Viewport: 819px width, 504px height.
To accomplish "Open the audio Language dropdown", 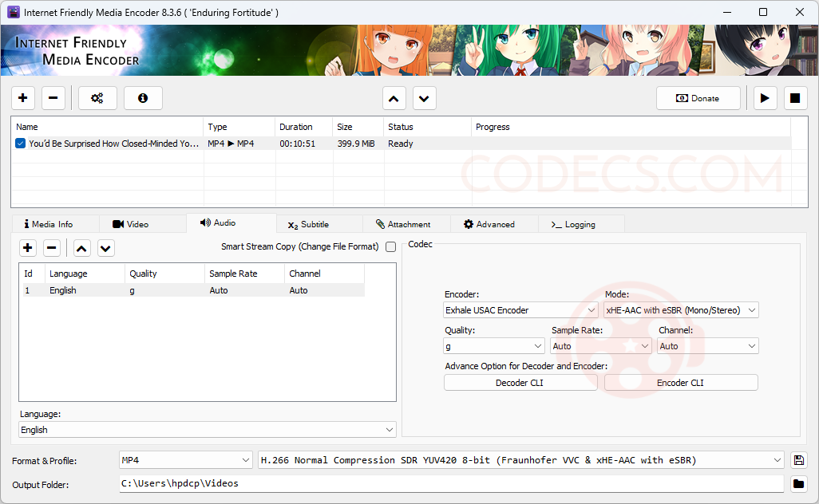I will (208, 429).
